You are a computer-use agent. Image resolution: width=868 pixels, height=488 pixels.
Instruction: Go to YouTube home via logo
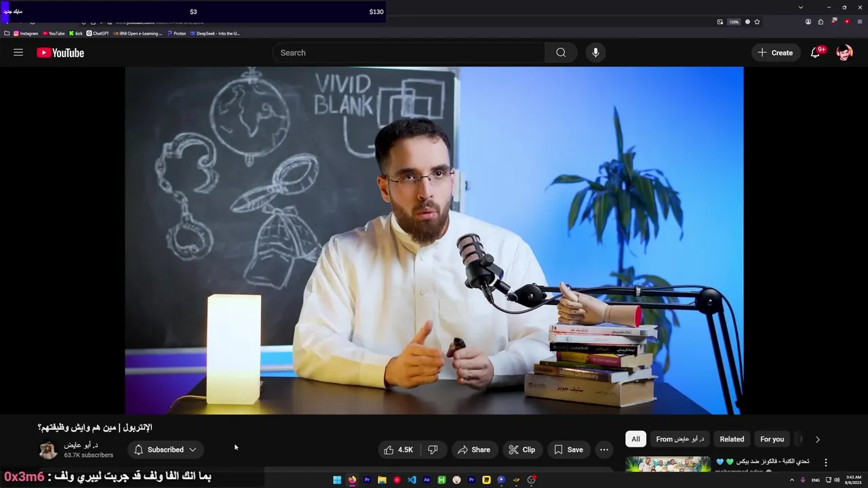60,53
